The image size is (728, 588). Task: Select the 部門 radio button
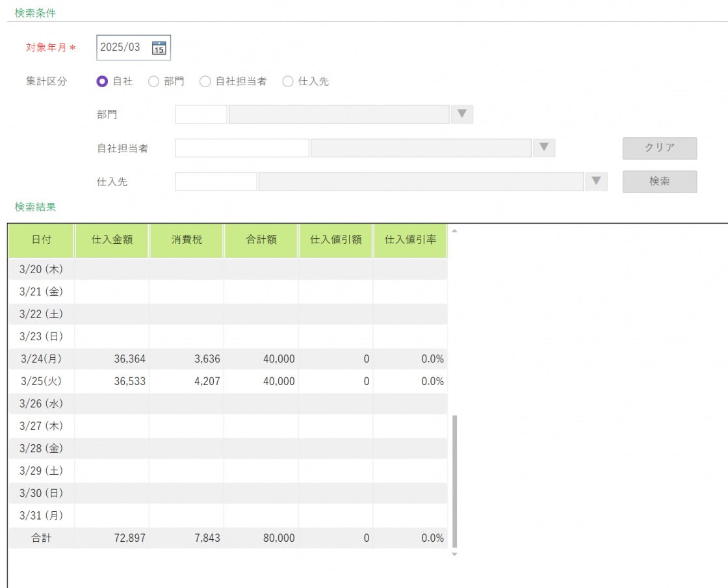pyautogui.click(x=154, y=81)
